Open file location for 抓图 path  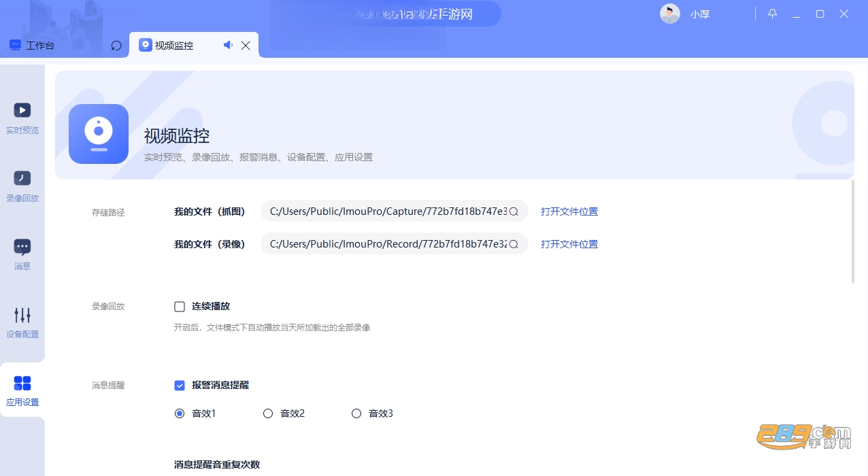(x=569, y=211)
